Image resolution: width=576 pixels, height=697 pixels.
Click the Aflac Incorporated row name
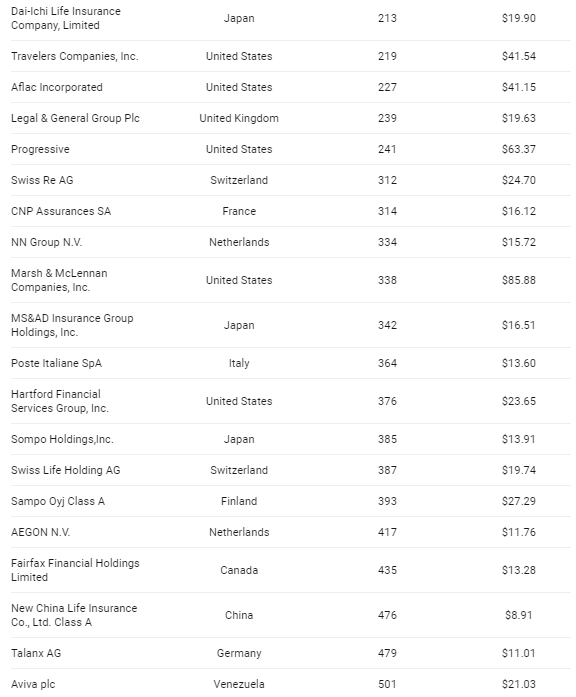pyautogui.click(x=56, y=87)
